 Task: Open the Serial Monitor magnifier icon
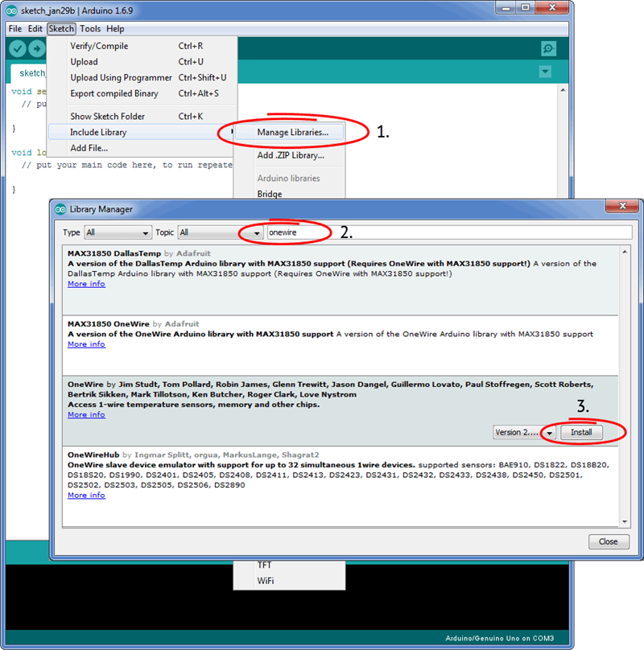pos(548,49)
